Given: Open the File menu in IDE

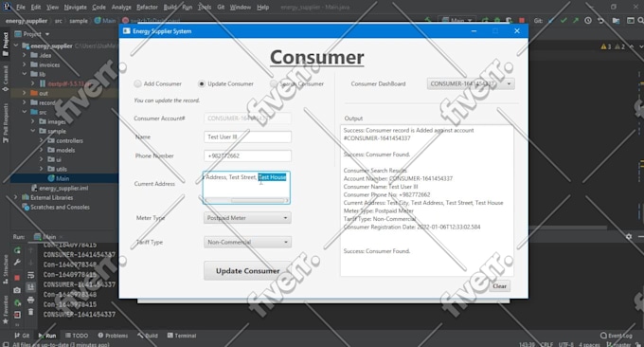Looking at the screenshot, I should point(21,7).
